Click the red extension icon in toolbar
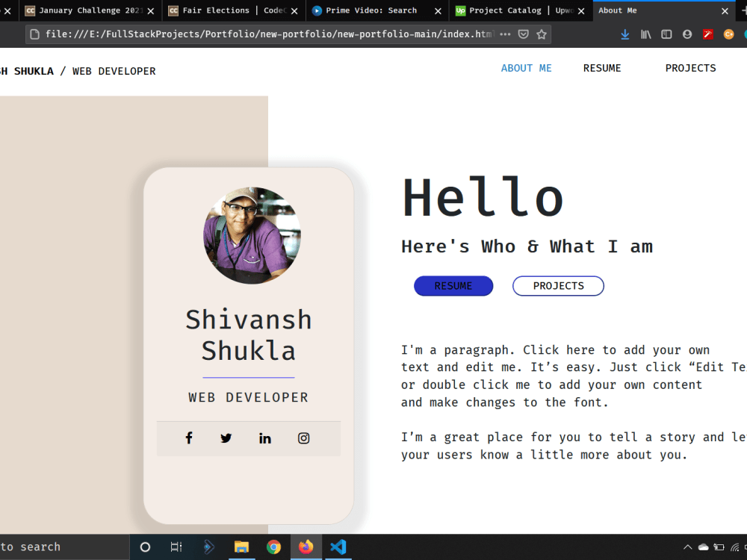 click(x=708, y=34)
